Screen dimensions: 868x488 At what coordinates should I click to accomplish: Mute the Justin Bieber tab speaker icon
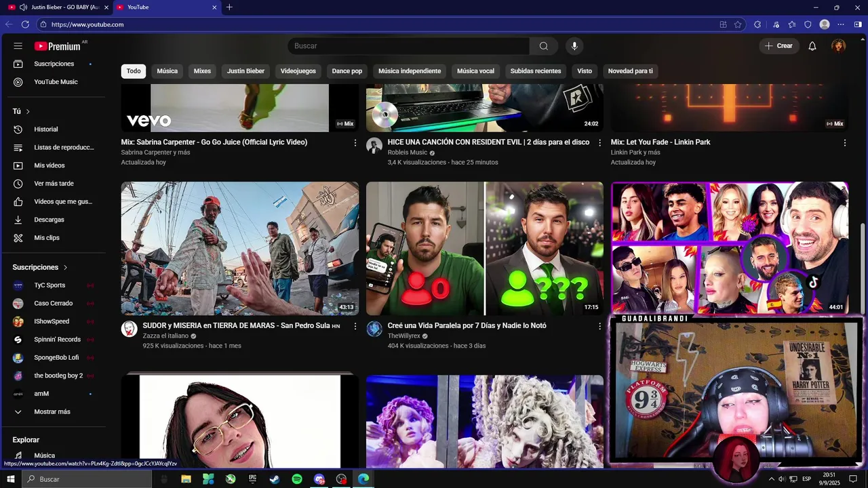click(x=23, y=7)
